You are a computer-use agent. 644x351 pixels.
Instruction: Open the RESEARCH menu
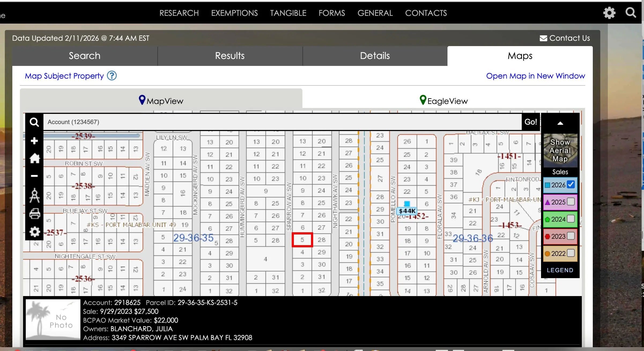tap(179, 13)
